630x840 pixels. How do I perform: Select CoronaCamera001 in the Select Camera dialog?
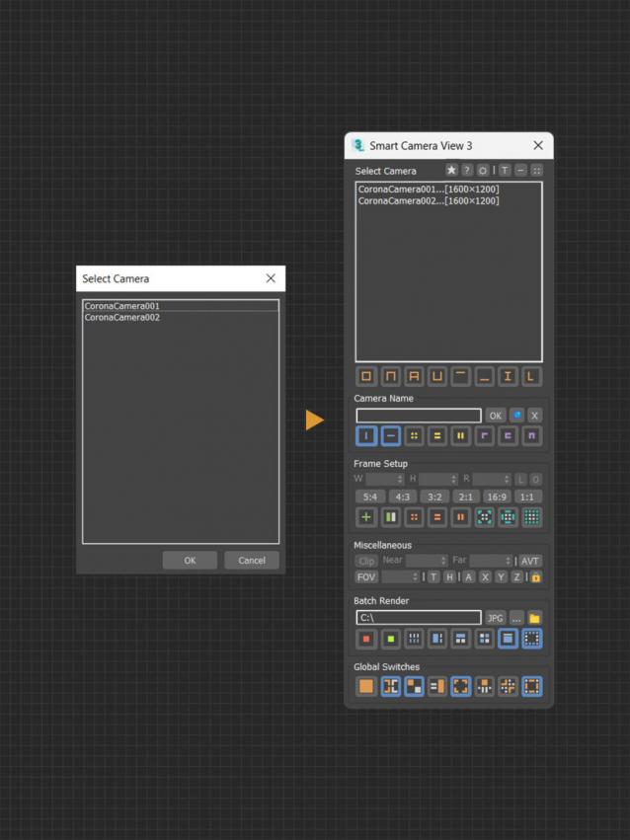coord(181,306)
